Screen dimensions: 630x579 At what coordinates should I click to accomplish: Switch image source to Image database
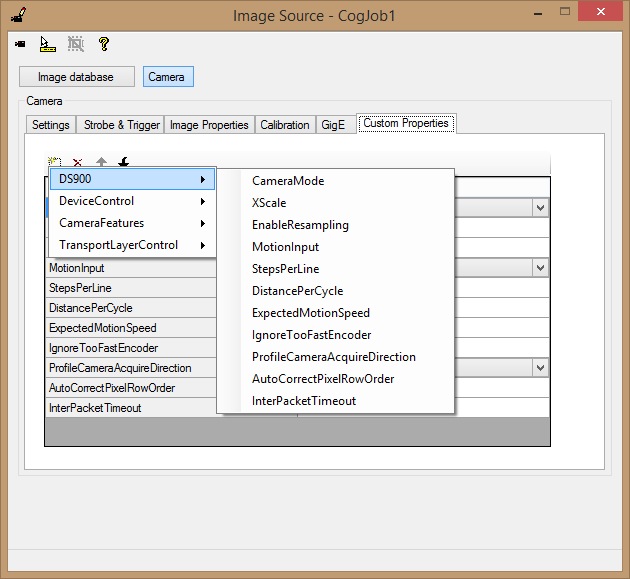tap(75, 77)
